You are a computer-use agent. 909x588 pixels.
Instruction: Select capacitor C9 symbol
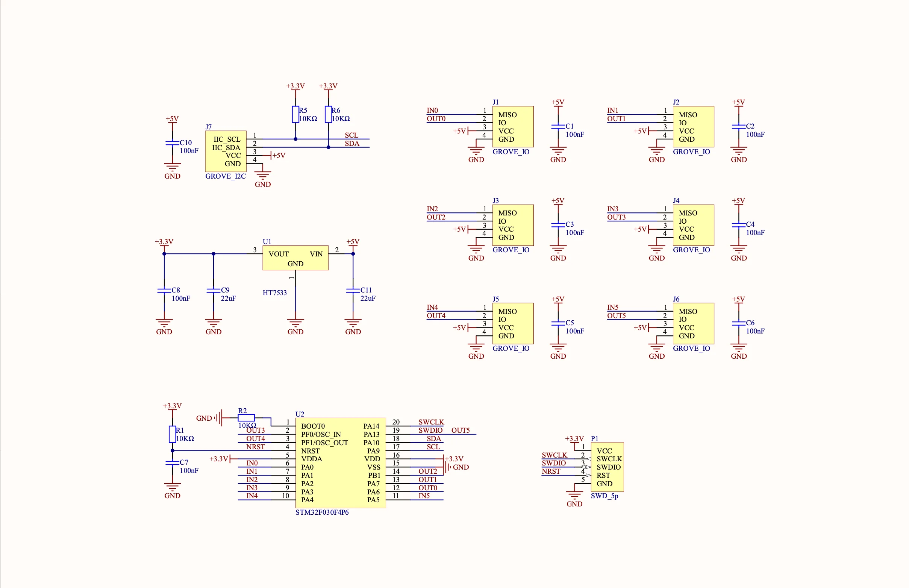coord(214,291)
